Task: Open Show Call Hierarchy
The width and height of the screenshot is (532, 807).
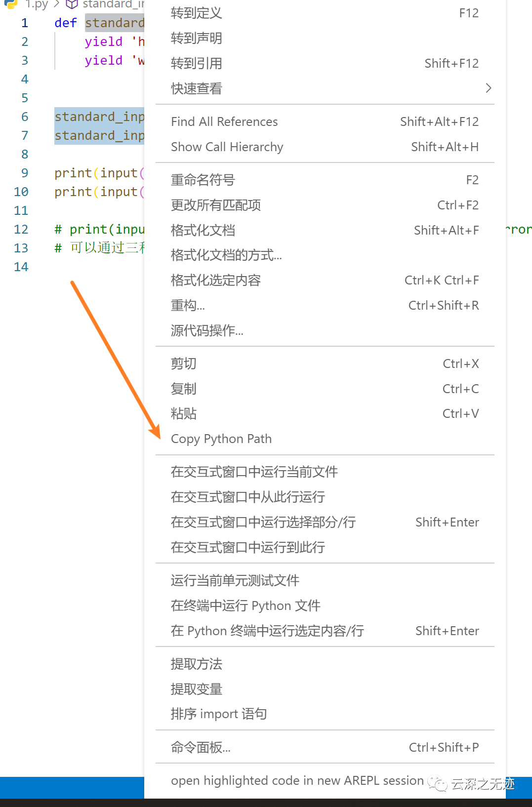Action: 227,147
